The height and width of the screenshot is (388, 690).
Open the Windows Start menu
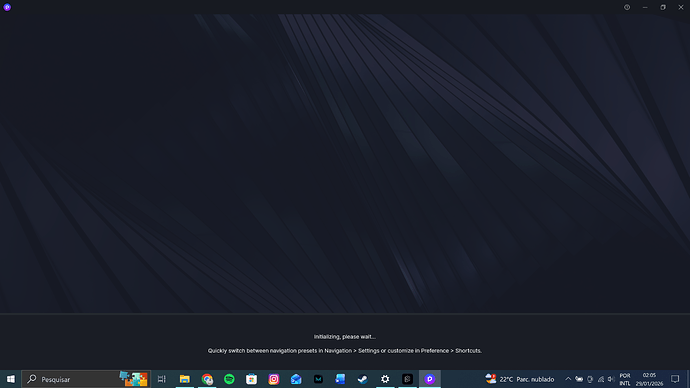pos(11,379)
